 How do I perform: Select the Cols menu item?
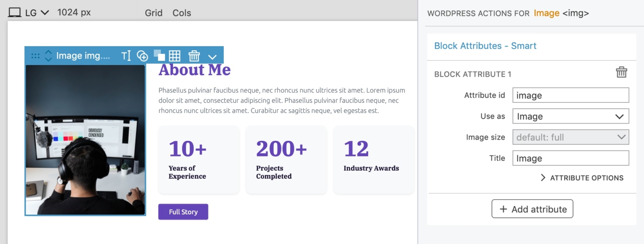[182, 13]
